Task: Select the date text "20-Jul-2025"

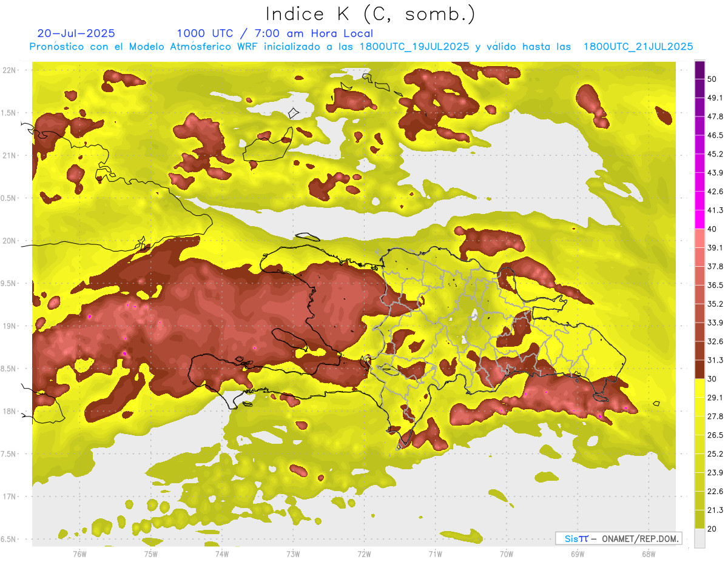Action: coord(76,33)
